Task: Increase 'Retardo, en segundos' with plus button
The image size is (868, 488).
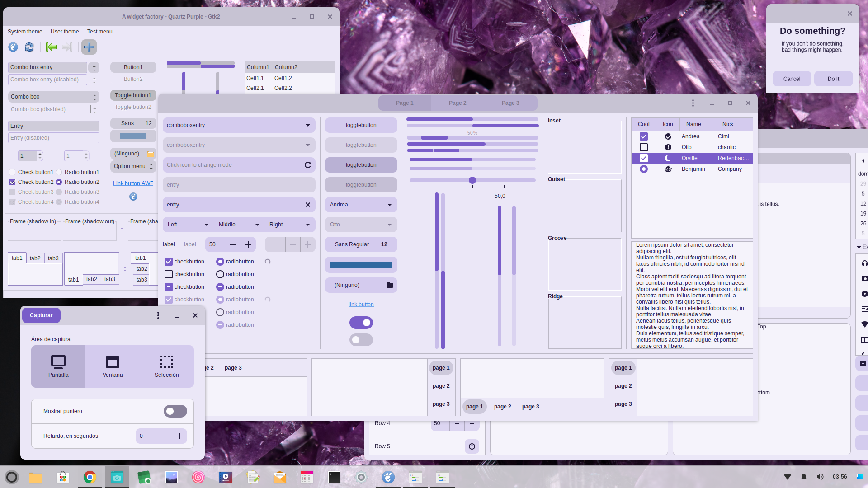Action: pyautogui.click(x=179, y=436)
